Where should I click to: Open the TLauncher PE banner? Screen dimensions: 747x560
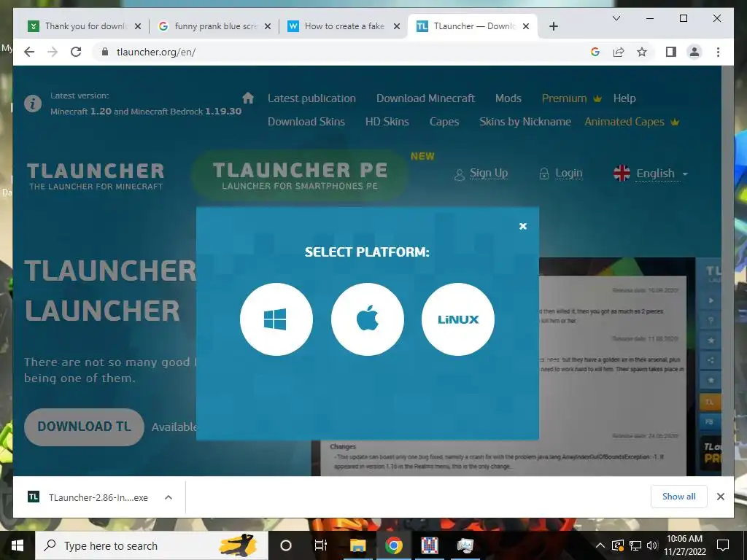coord(300,175)
